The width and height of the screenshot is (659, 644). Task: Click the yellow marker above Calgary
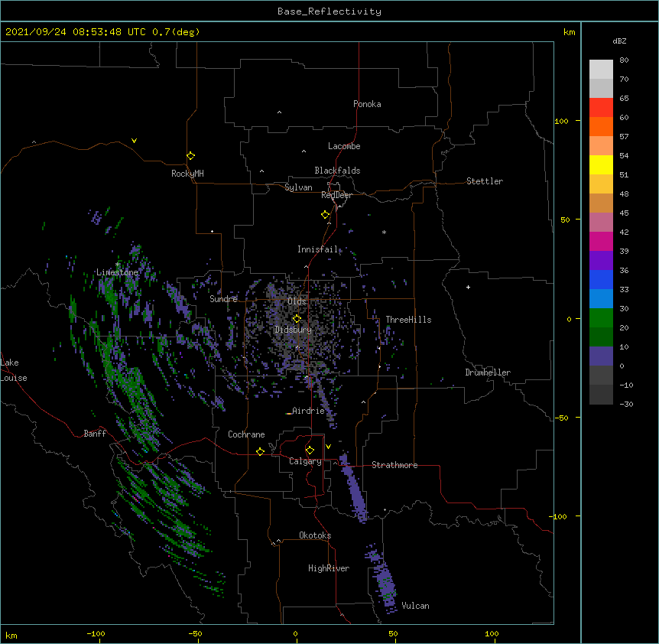tap(310, 450)
